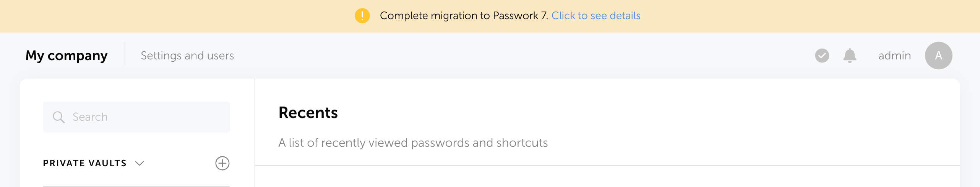980x187 pixels.
Task: Click the "Complete migration to Passwork 7" message
Action: [464, 16]
